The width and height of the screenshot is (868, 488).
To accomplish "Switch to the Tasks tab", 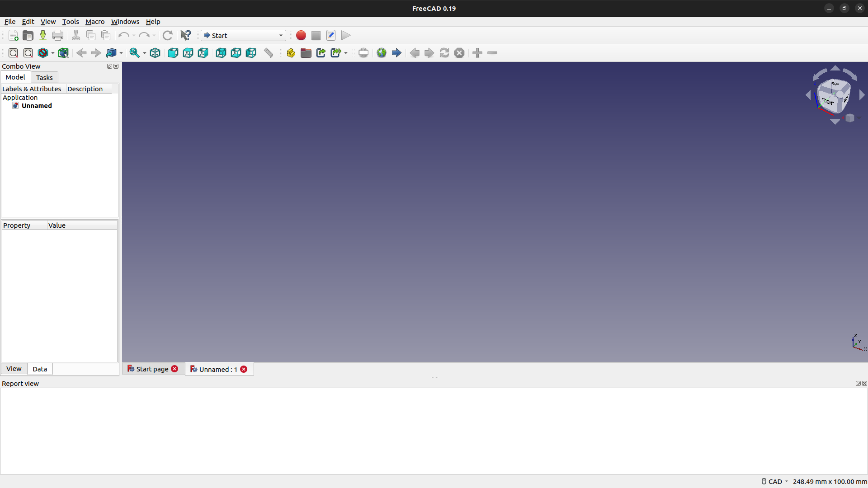I will 44,77.
